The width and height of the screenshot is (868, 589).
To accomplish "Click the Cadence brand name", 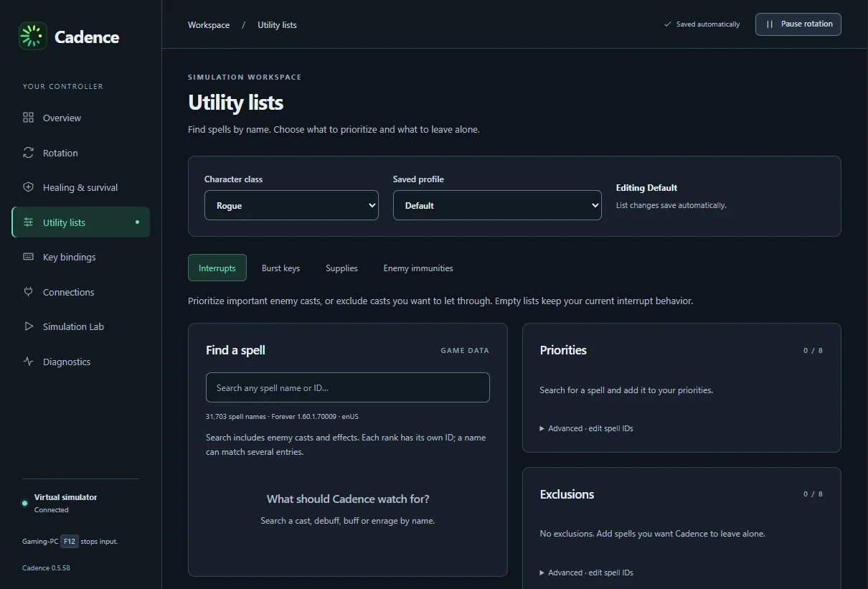I will click(87, 37).
